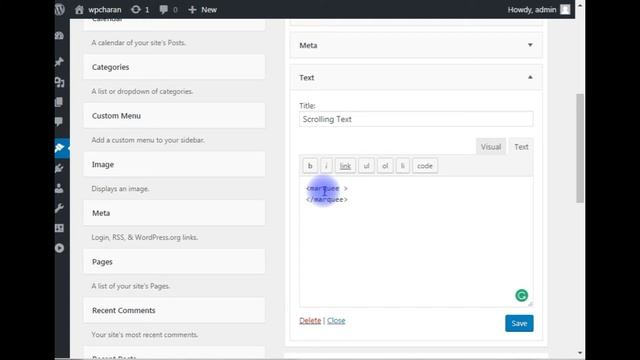This screenshot has height=360, width=640.
Task: Apply italic with the i button
Action: [326, 166]
